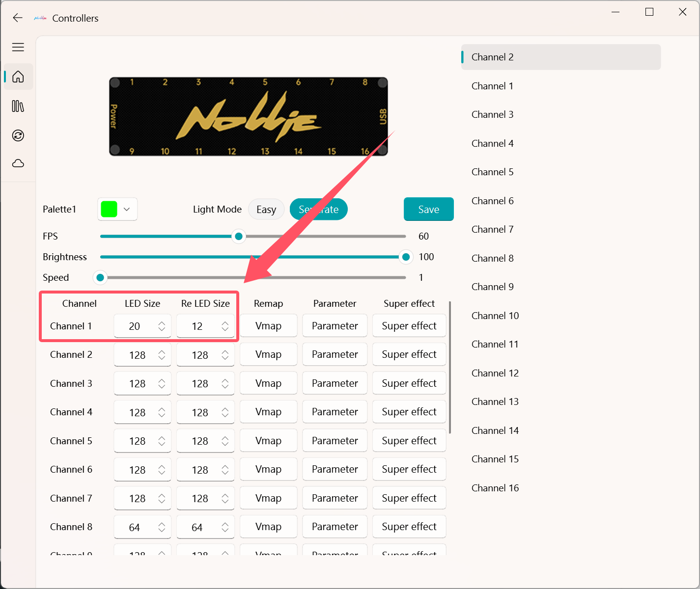Click the Channel 8 Re LED Size stepper arrows
Viewport: 700px width, 589px height.
(x=224, y=527)
